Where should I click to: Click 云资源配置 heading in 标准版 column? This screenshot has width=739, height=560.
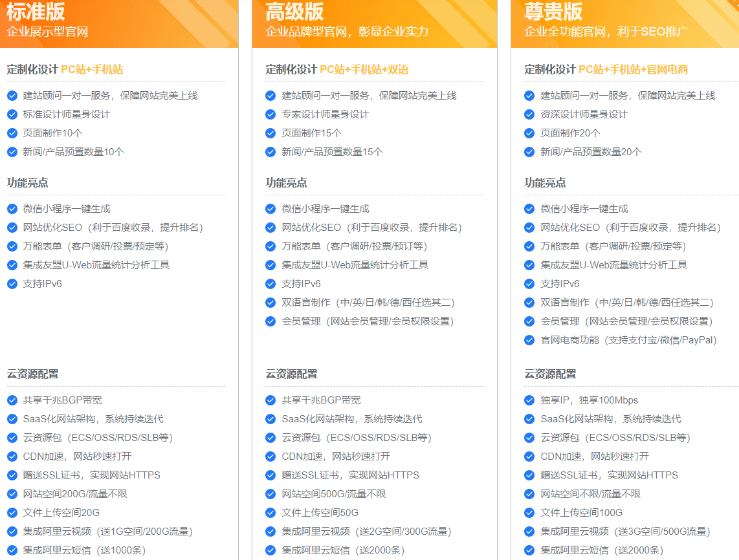[32, 374]
